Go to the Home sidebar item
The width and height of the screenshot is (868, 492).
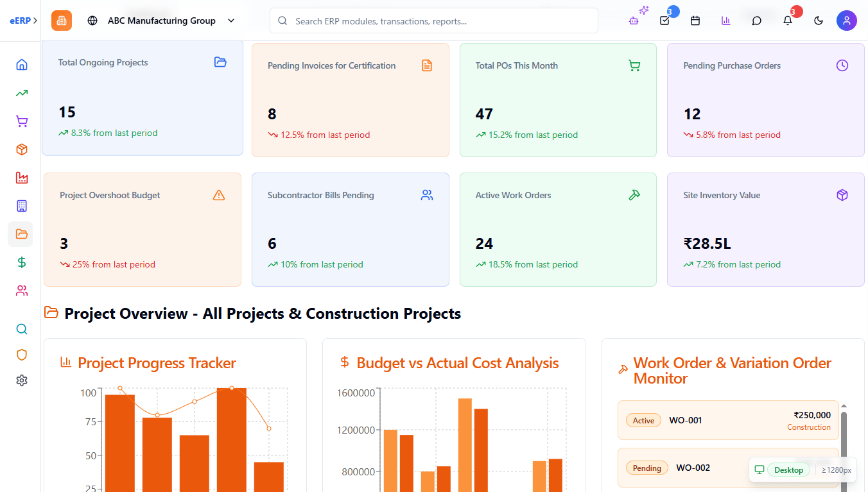(22, 65)
